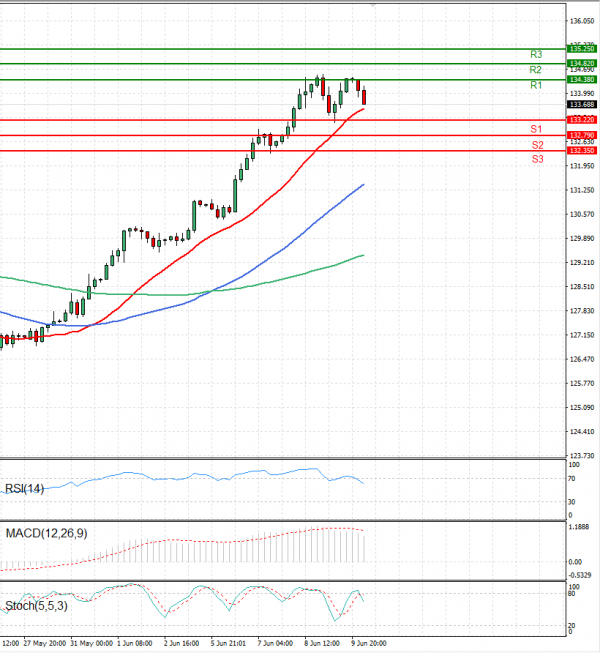This screenshot has width=600, height=653.
Task: Click the 124.410 axis price
Action: click(582, 431)
